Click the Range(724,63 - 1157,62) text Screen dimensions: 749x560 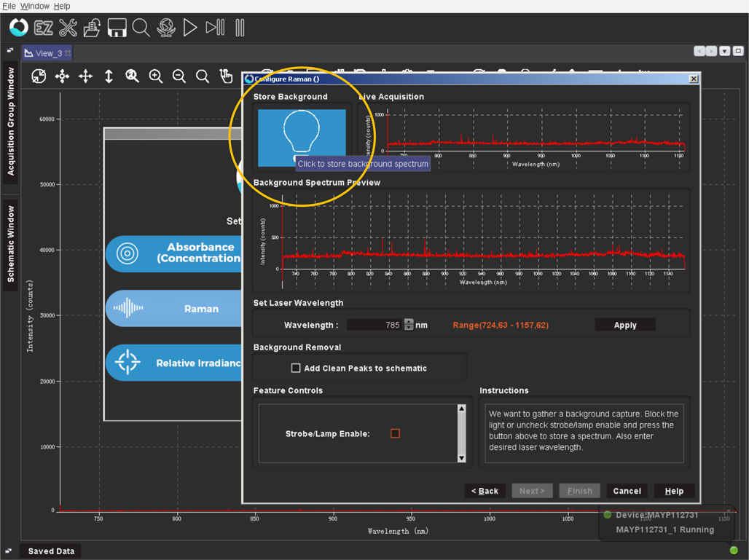click(501, 325)
